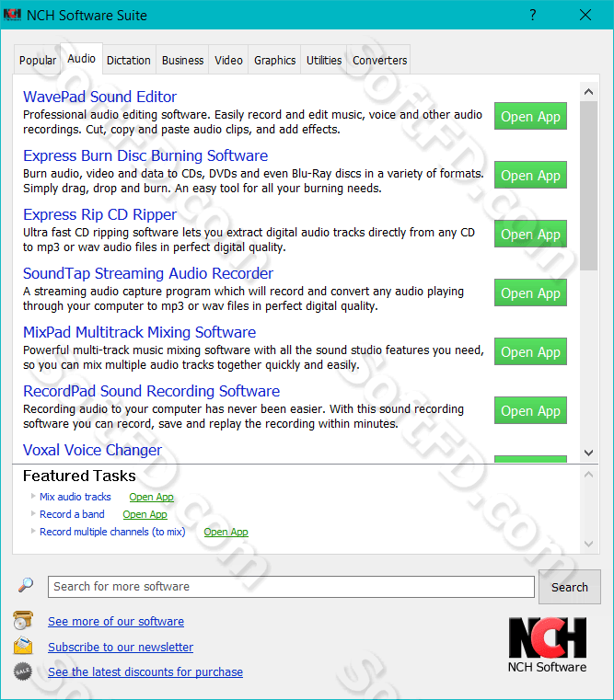The image size is (614, 700).
Task: Click the software list scroll down arrow
Action: tap(588, 453)
